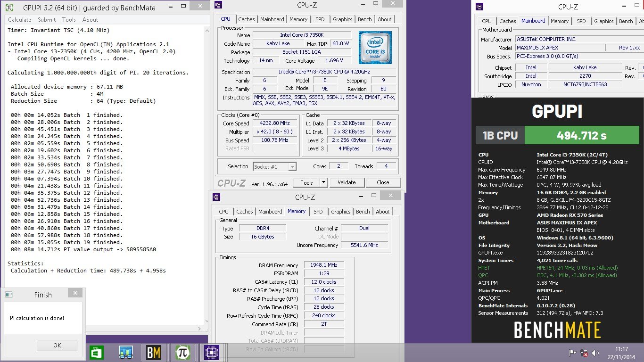Select About tab in CPU-Z processor window
The height and width of the screenshot is (362, 644).
point(385,19)
